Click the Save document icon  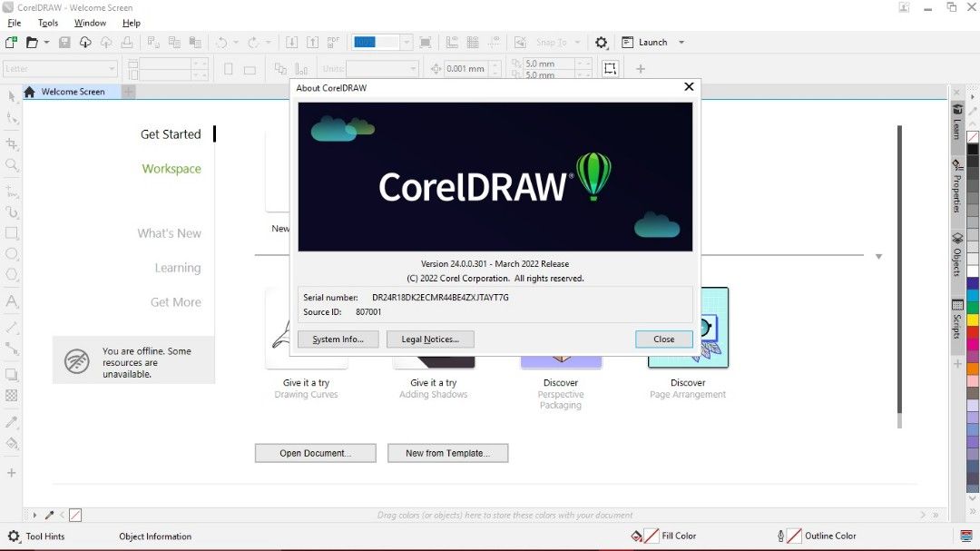point(64,42)
